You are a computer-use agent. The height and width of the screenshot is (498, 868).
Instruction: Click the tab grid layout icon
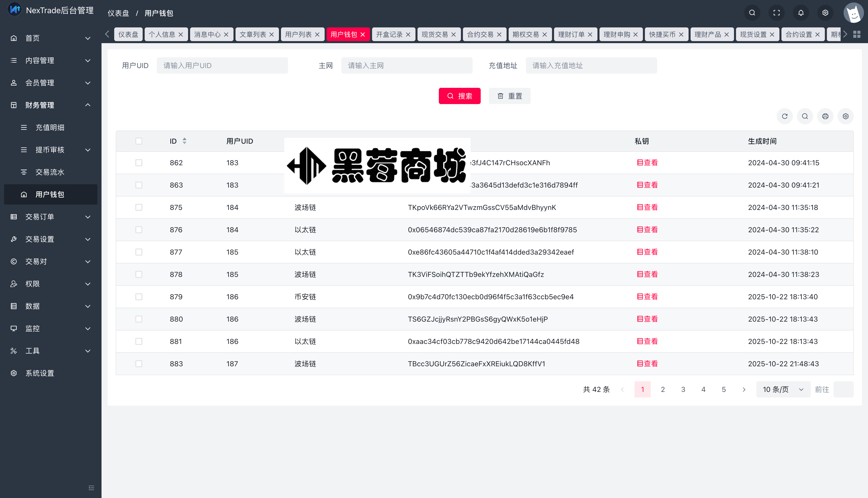click(856, 34)
